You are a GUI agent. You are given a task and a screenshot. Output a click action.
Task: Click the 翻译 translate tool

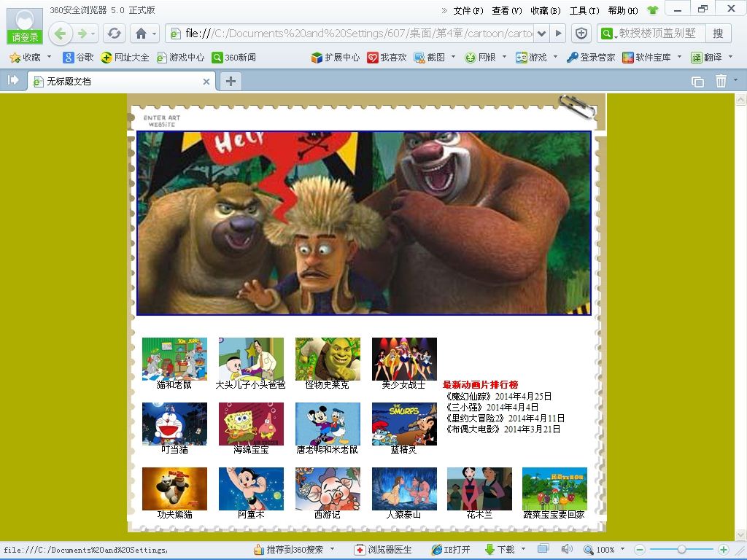[707, 58]
